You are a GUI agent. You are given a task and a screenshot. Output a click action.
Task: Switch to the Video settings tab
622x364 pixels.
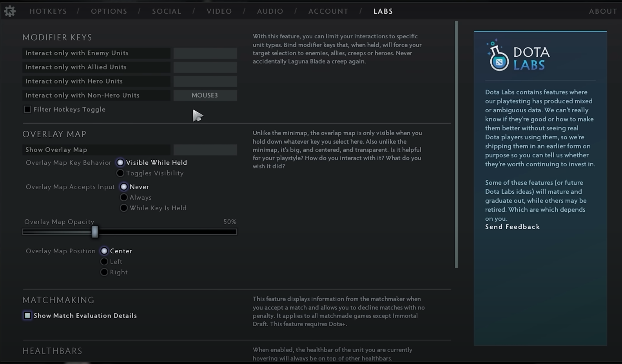(219, 11)
